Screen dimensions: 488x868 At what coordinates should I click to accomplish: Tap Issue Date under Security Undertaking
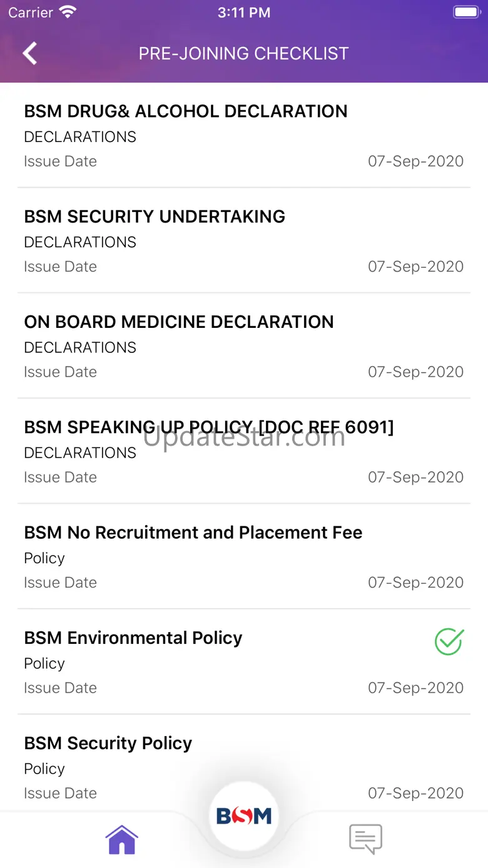pyautogui.click(x=60, y=267)
